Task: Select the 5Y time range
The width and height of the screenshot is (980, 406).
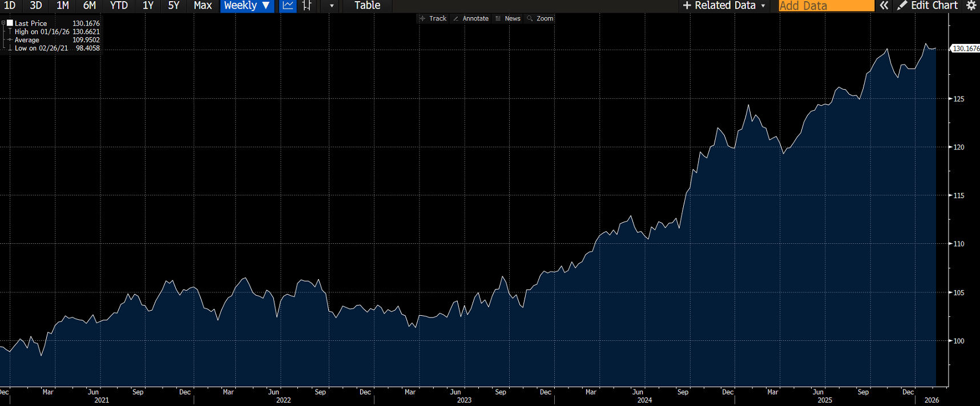Action: [x=174, y=6]
